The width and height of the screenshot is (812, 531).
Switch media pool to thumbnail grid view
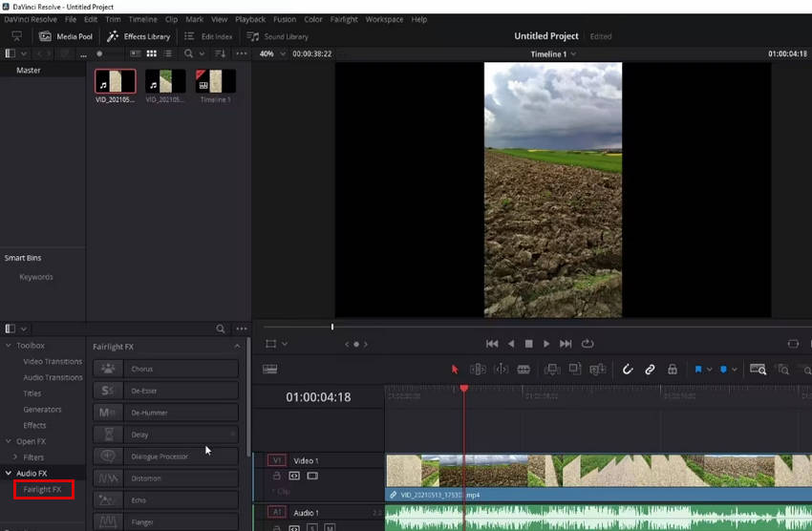(151, 53)
